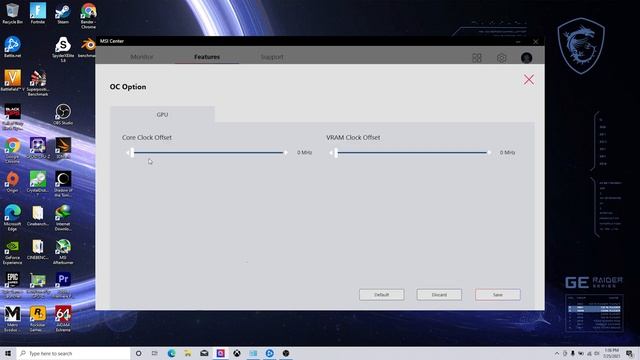Select the GPU tab in OC Option
640x360 pixels.
pos(162,114)
